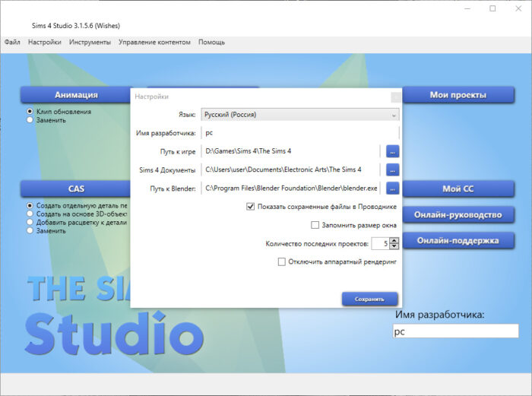The height and width of the screenshot is (396, 532).
Task: Maximize the Sims 4 Studio window
Action: click(492, 9)
